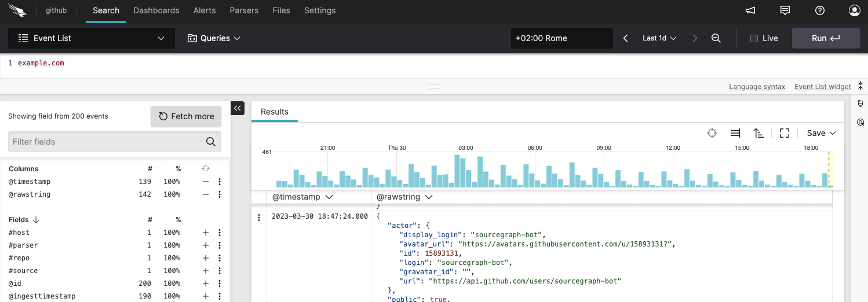
Task: Expand the Queries dropdown
Action: coord(214,38)
